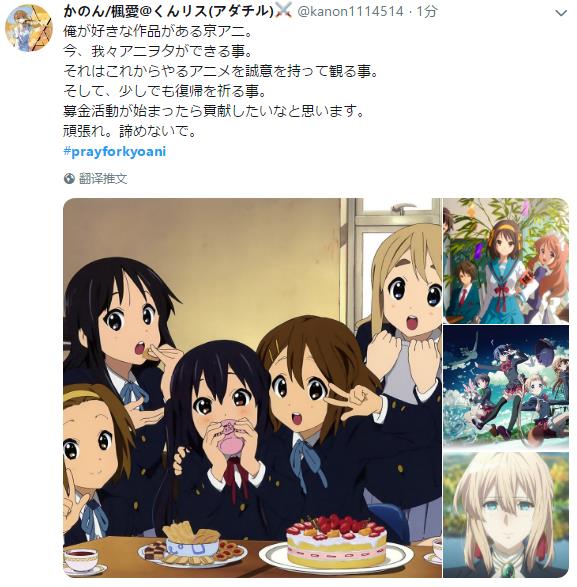
Task: Click the tweet line about 募金活動
Action: (x=214, y=111)
